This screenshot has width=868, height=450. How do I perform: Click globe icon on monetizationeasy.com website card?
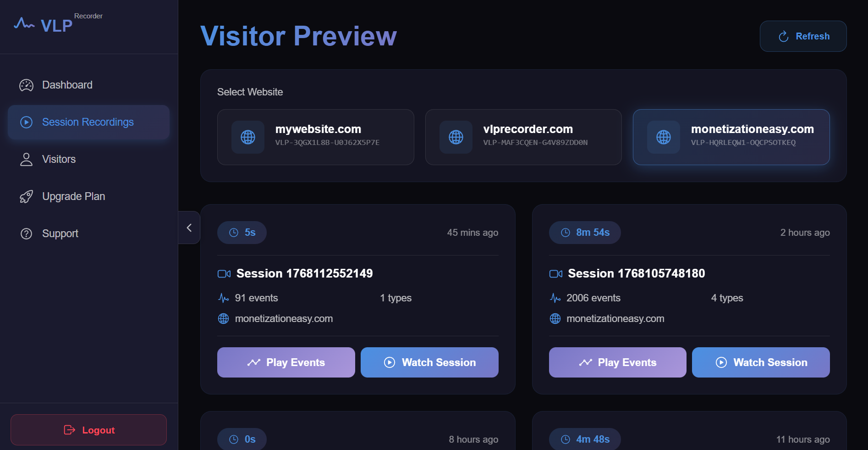(x=664, y=137)
